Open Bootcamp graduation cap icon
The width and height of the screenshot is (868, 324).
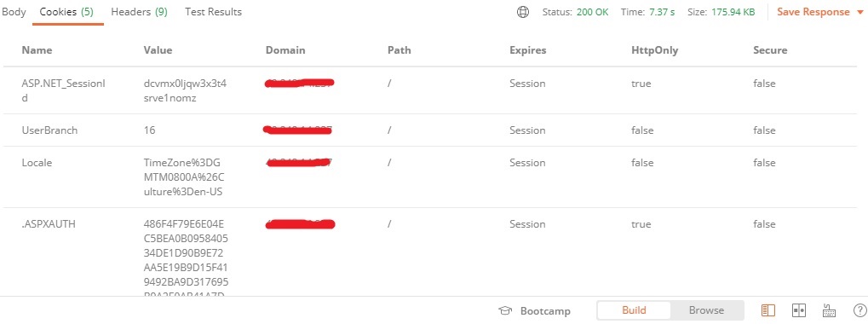coord(505,310)
